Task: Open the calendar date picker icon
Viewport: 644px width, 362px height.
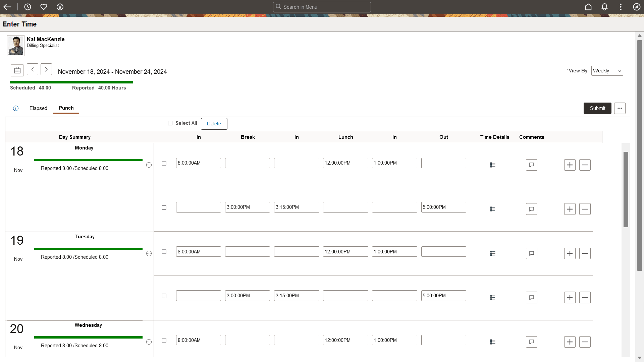Action: pyautogui.click(x=17, y=70)
